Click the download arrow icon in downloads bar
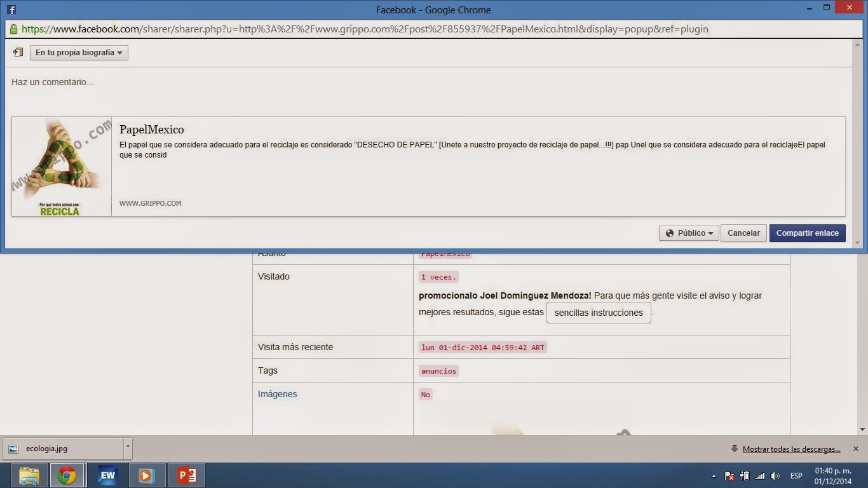 (x=735, y=449)
